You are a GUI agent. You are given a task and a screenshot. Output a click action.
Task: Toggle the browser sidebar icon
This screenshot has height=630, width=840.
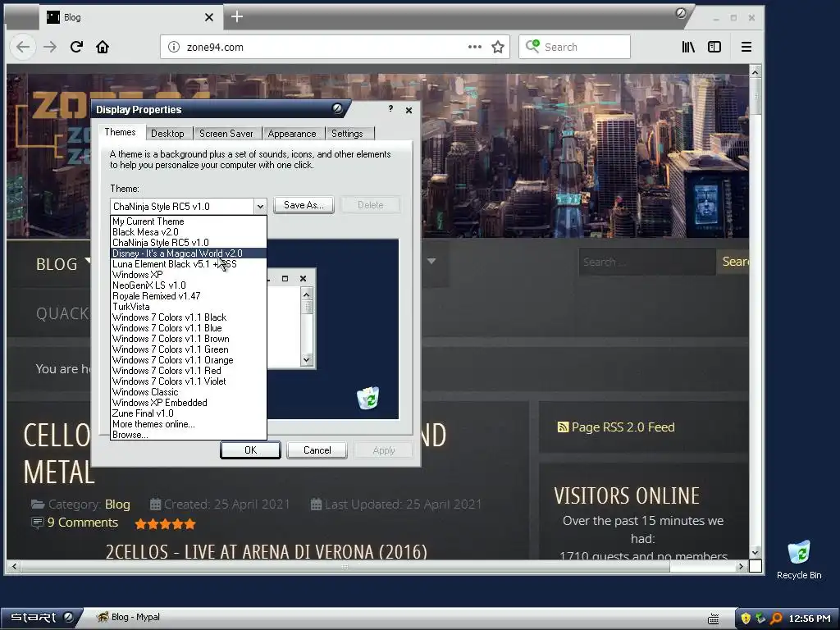click(714, 47)
